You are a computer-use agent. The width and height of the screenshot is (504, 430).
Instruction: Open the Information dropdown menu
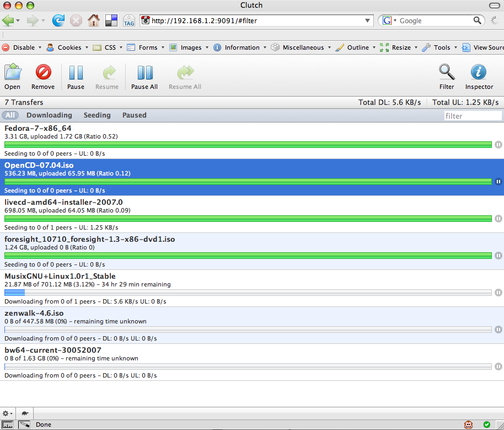point(240,47)
